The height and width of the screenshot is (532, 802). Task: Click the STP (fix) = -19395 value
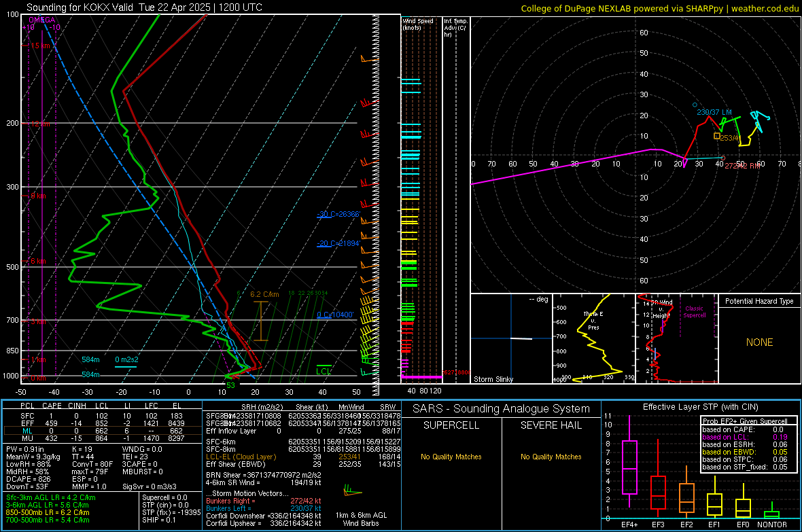click(x=171, y=512)
